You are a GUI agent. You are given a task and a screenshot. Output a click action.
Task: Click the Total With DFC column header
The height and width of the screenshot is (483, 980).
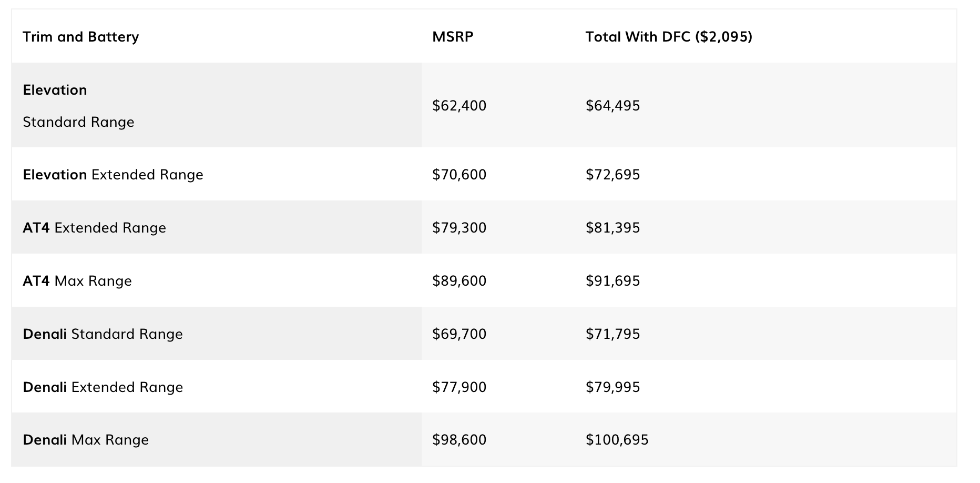669,37
